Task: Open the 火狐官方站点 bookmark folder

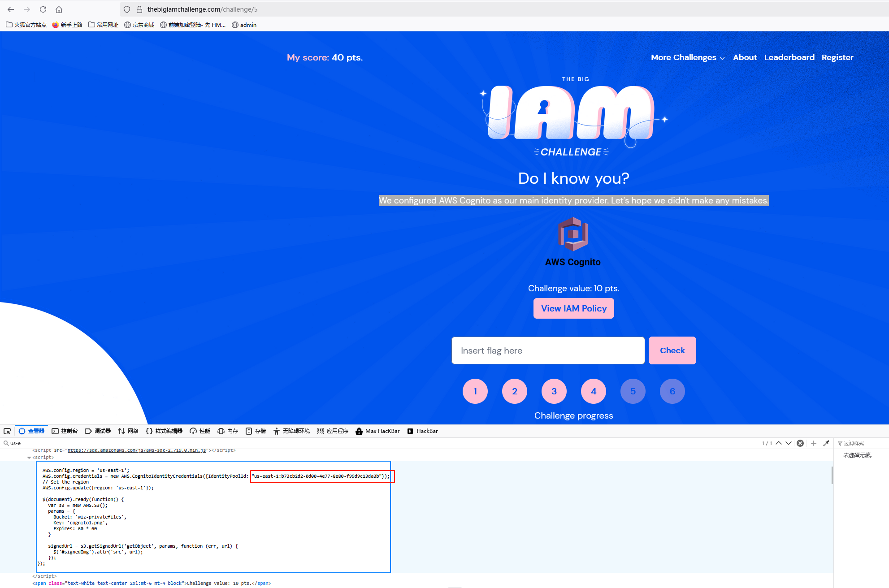Action: pos(26,25)
